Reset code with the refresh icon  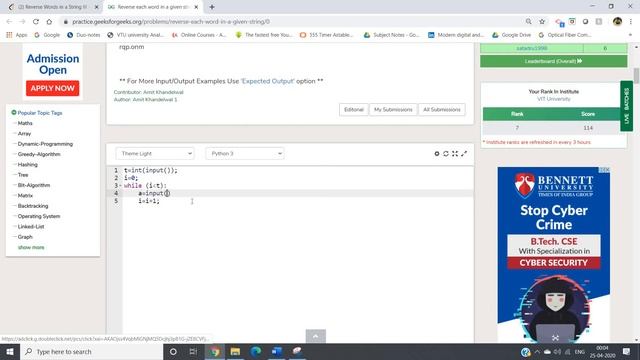(x=446, y=153)
